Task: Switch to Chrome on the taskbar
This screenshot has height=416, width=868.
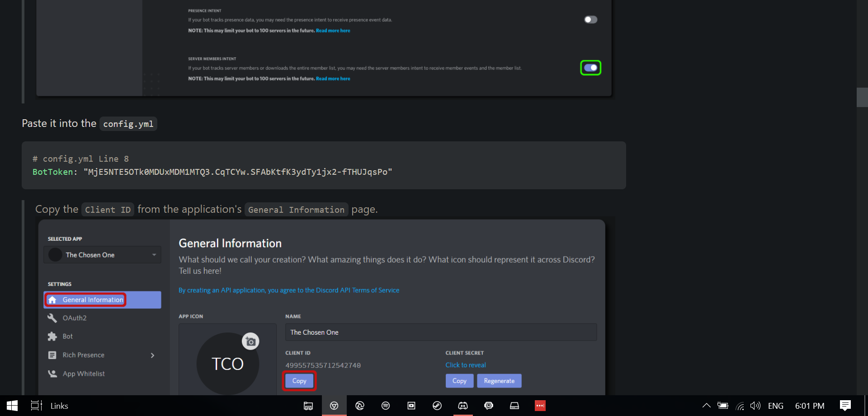Action: click(334, 406)
